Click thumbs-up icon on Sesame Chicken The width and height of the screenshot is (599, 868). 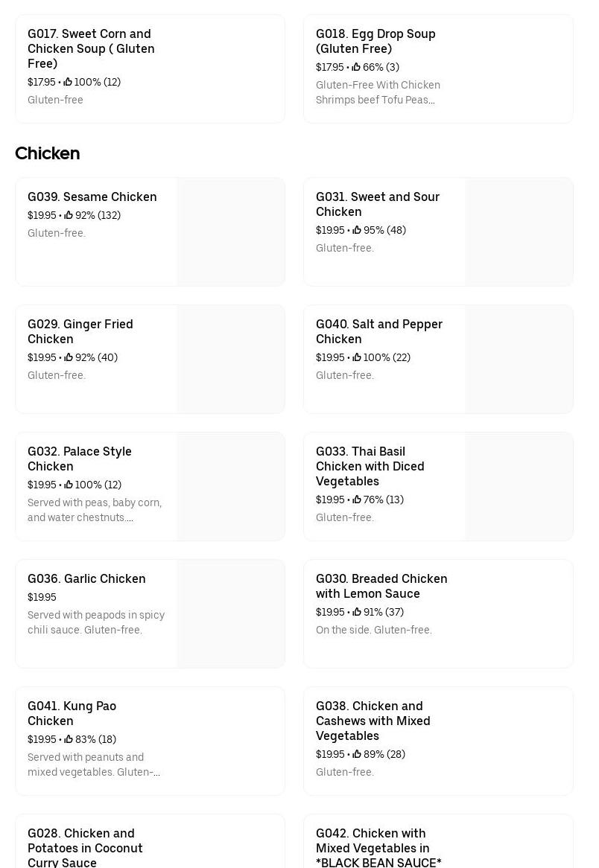69,215
